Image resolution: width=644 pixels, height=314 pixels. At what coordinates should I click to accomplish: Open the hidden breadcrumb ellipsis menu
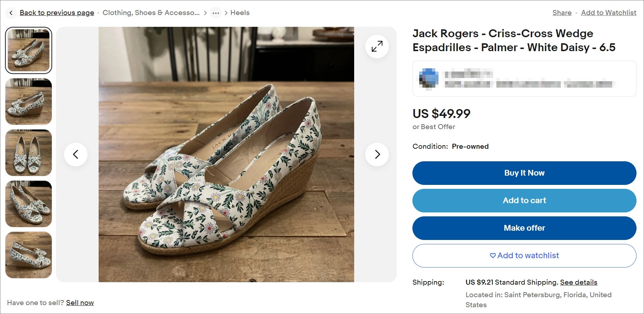(x=216, y=13)
